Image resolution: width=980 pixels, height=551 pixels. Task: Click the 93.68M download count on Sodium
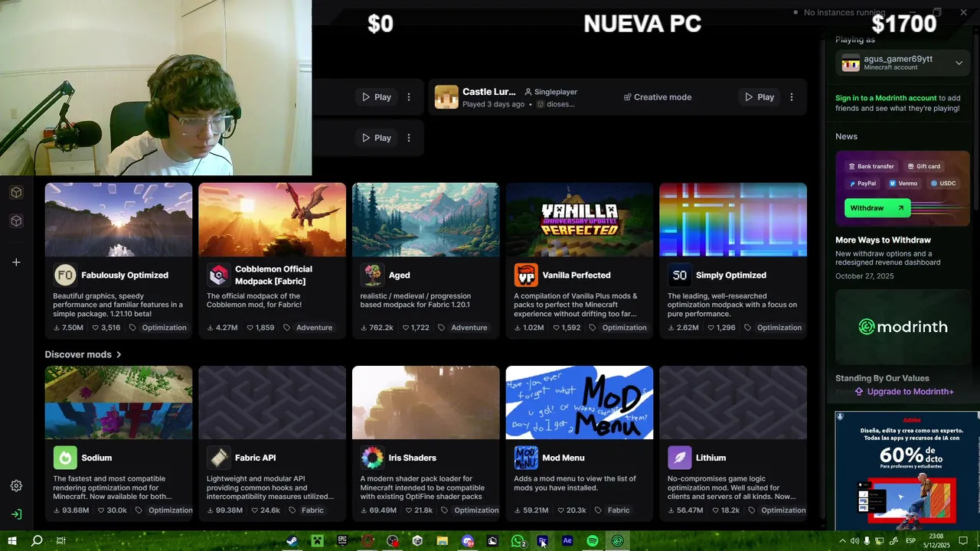70,510
